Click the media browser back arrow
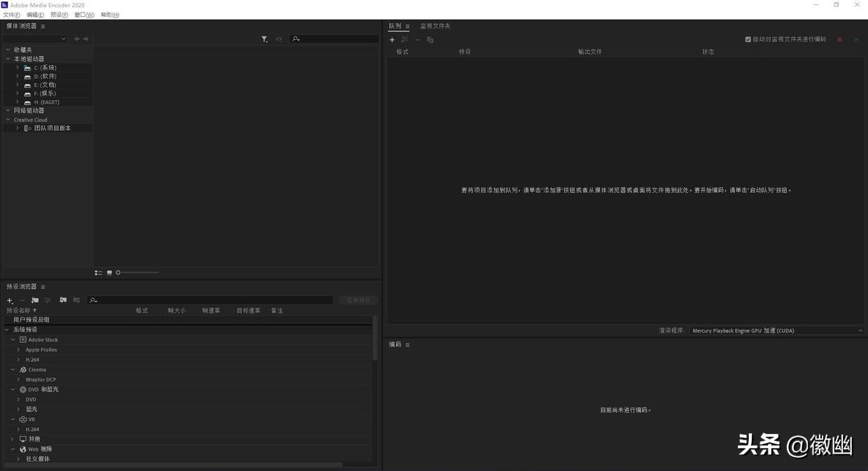This screenshot has width=868, height=471. 77,39
